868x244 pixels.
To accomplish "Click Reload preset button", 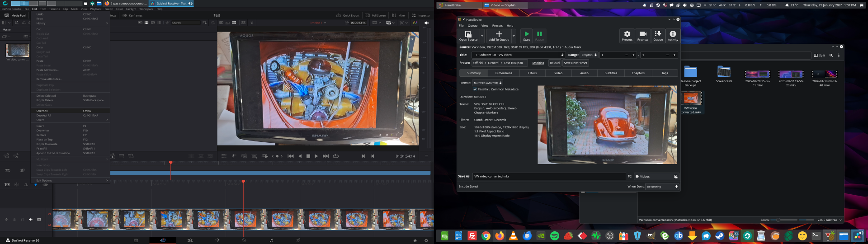I will (x=555, y=63).
